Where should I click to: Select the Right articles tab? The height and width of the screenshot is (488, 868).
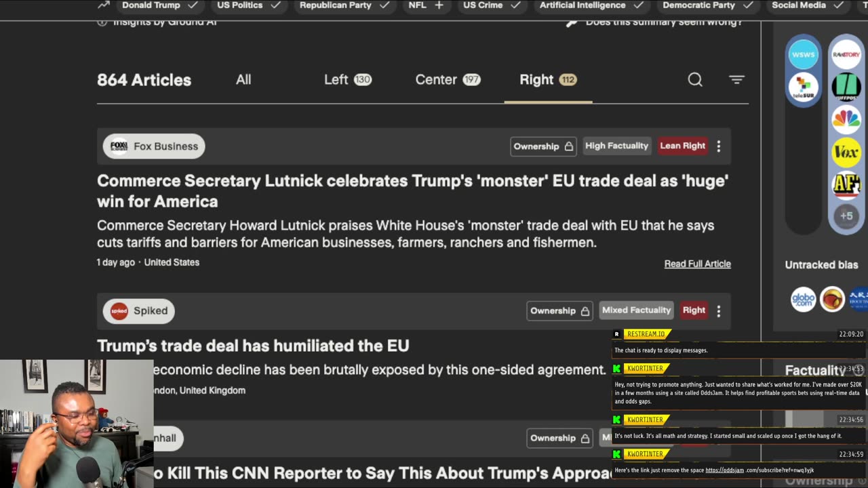pyautogui.click(x=548, y=80)
